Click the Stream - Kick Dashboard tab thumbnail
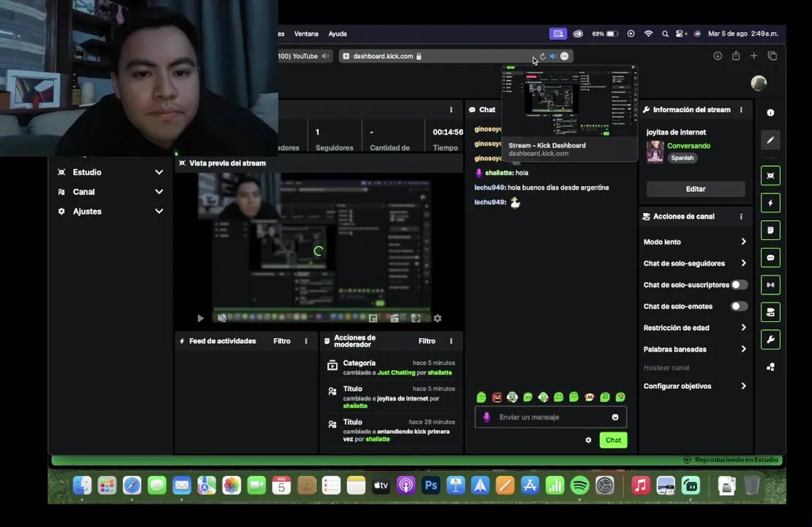Image resolution: width=812 pixels, height=527 pixels. click(570, 112)
